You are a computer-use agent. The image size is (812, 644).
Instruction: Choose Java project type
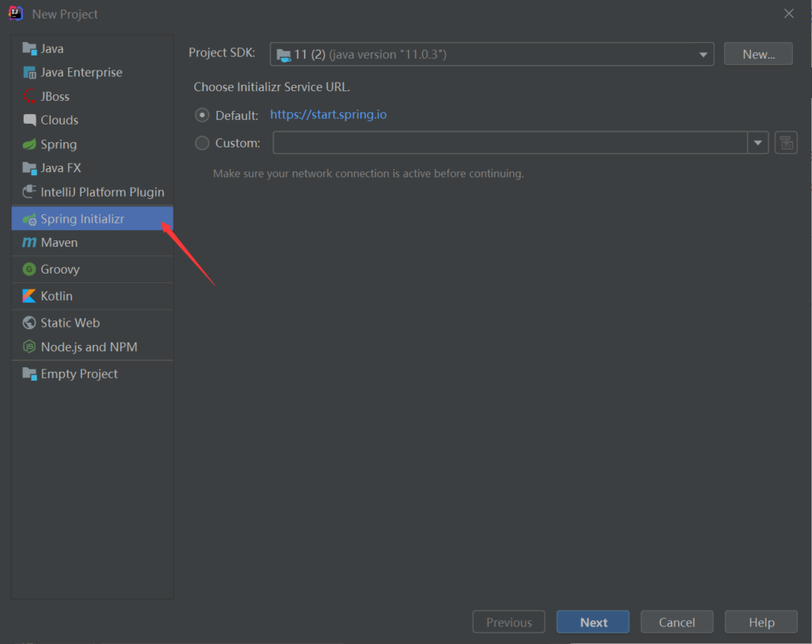pos(92,48)
